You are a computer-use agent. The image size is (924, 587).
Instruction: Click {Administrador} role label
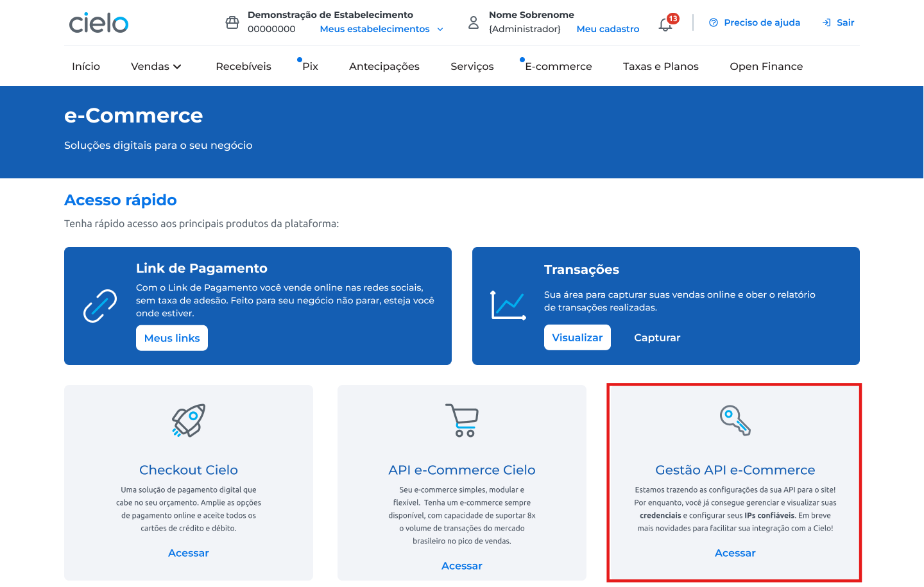pos(525,29)
